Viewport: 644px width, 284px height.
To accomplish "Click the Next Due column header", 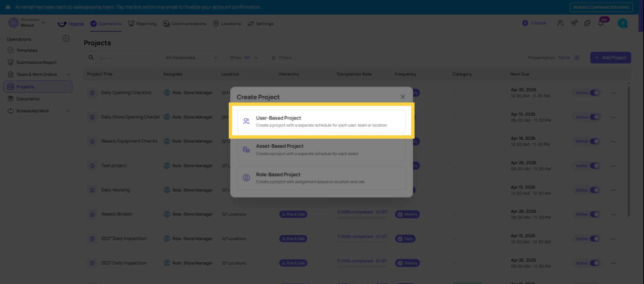I will point(520,74).
